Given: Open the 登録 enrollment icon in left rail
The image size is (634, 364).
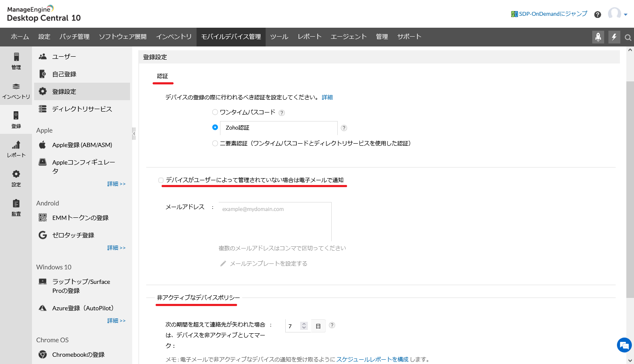Looking at the screenshot, I should point(16,116).
